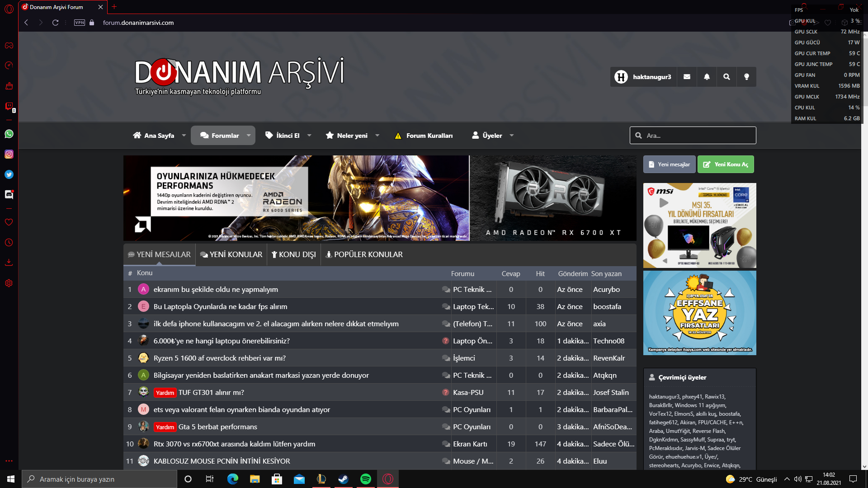The height and width of the screenshot is (488, 868).
Task: Open WhatsApp in Opera sidebar
Action: coord(9,134)
